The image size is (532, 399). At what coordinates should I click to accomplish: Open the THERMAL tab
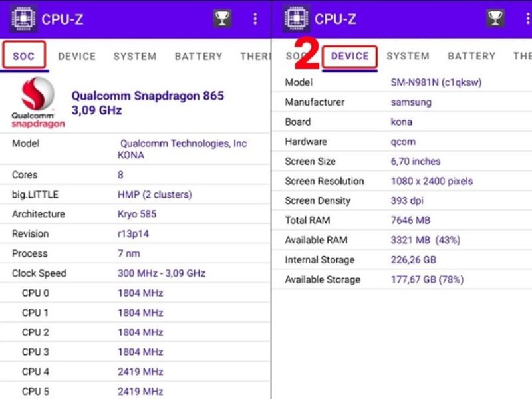257,57
